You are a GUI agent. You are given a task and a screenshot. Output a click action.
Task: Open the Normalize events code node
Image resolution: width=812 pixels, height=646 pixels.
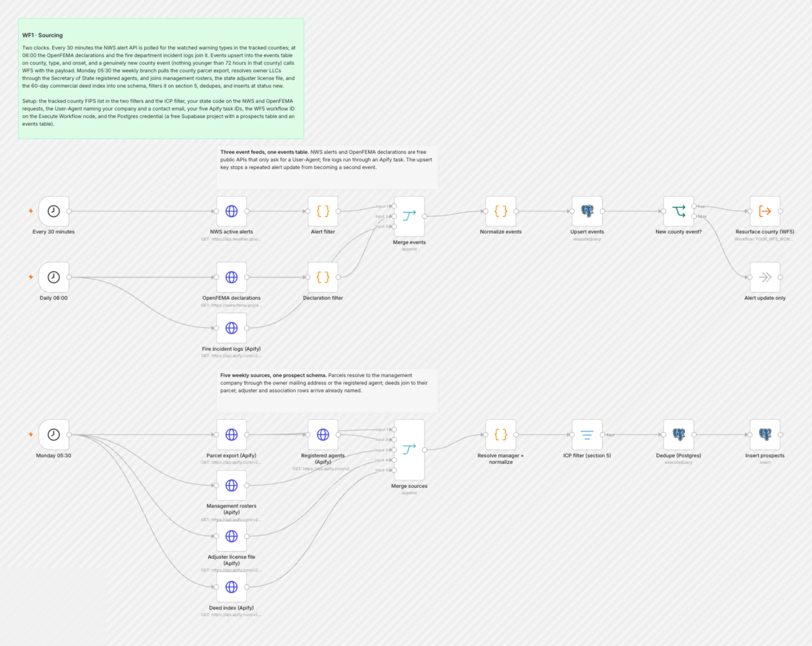click(x=500, y=211)
